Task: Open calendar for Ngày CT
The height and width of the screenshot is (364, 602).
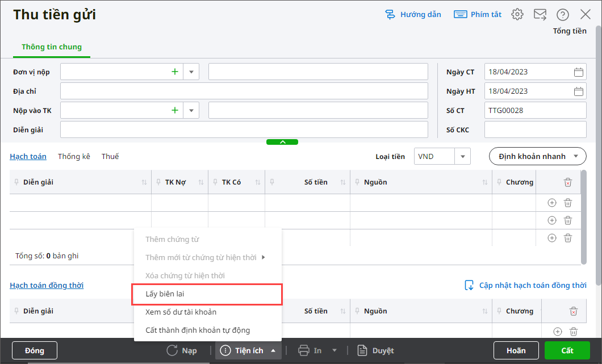Action: tap(578, 72)
